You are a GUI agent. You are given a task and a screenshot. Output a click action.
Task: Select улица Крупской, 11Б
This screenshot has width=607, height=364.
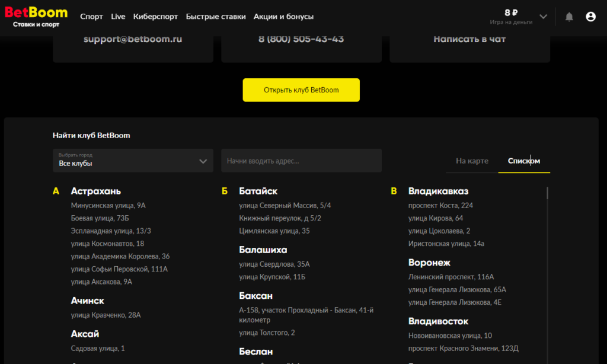click(x=272, y=277)
